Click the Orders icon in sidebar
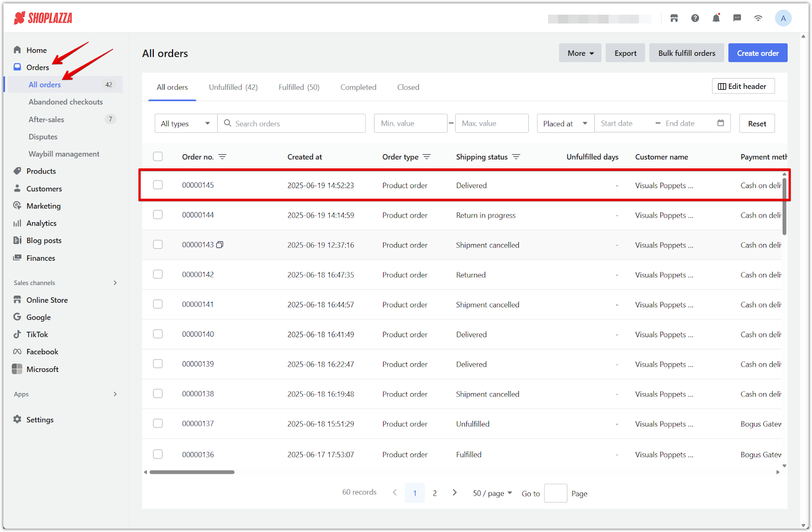812x532 pixels. pos(17,67)
